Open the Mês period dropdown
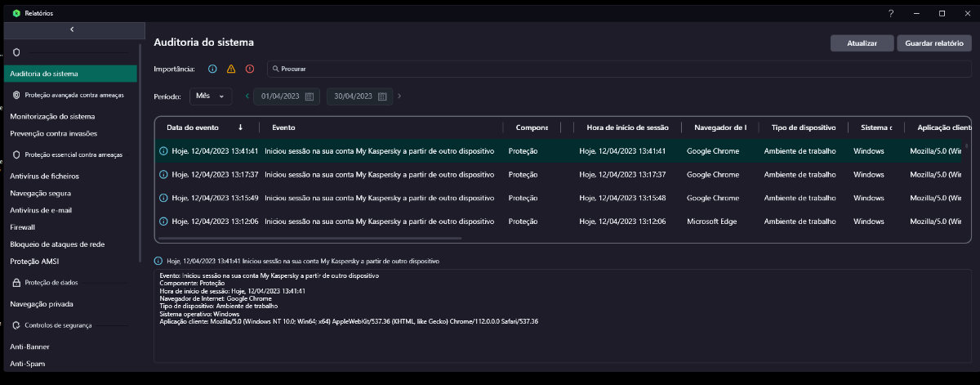The image size is (980, 385). click(x=211, y=96)
